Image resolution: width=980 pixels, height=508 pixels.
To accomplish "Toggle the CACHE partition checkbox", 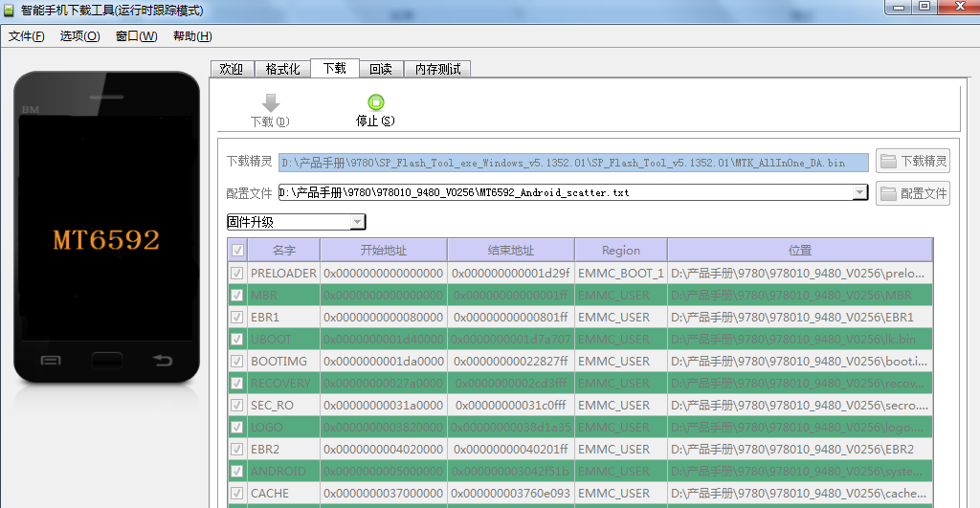I will pos(236,493).
